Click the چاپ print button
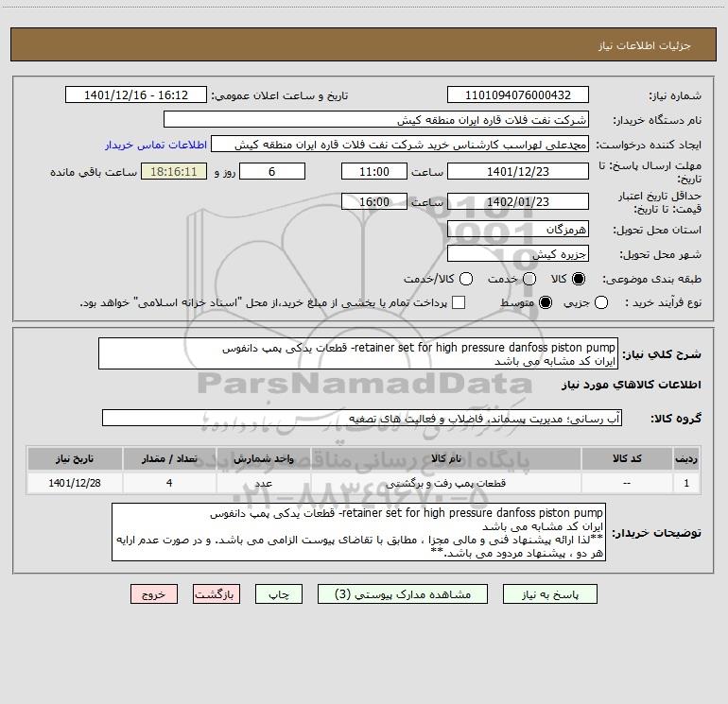728x704 pixels. click(x=279, y=594)
